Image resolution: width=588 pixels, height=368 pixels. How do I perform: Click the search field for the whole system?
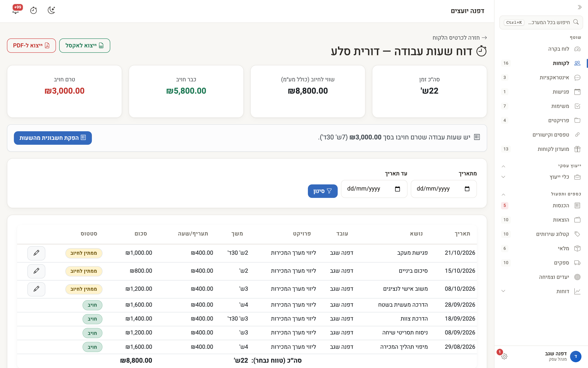tap(541, 22)
